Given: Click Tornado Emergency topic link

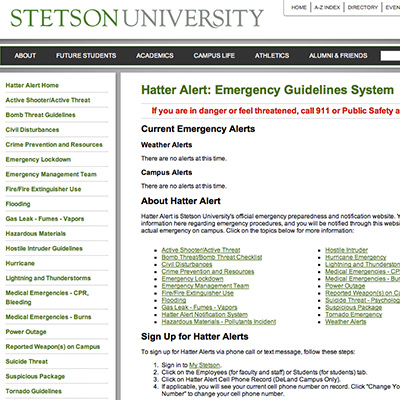Looking at the screenshot, I should pos(354,315).
